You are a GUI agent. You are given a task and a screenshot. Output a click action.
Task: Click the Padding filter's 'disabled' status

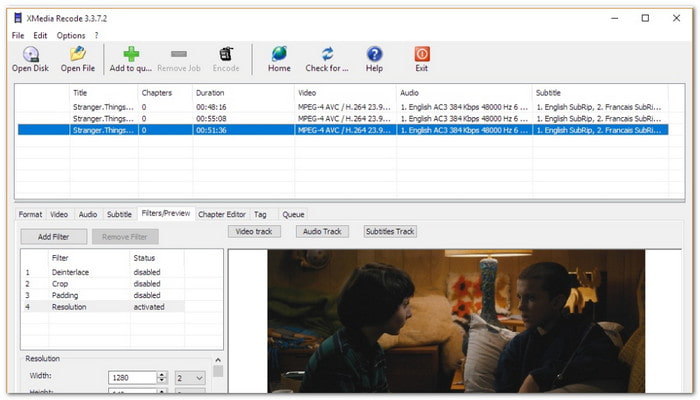(x=147, y=296)
